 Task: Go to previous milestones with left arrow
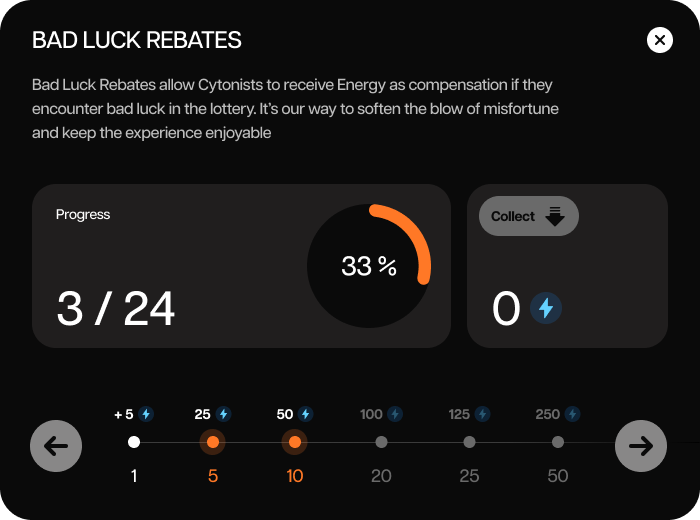[56, 446]
